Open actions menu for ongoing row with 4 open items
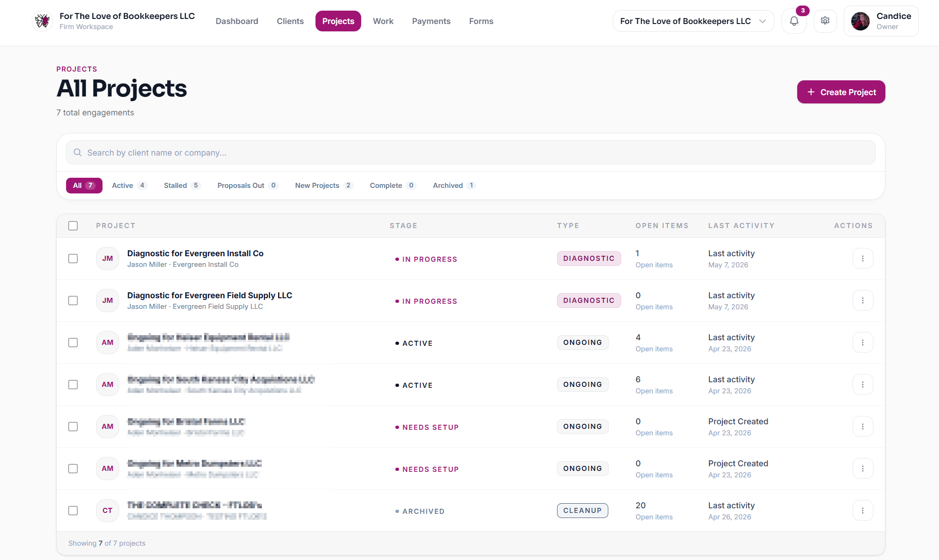Viewport: 939px width, 560px height. pyautogui.click(x=862, y=343)
